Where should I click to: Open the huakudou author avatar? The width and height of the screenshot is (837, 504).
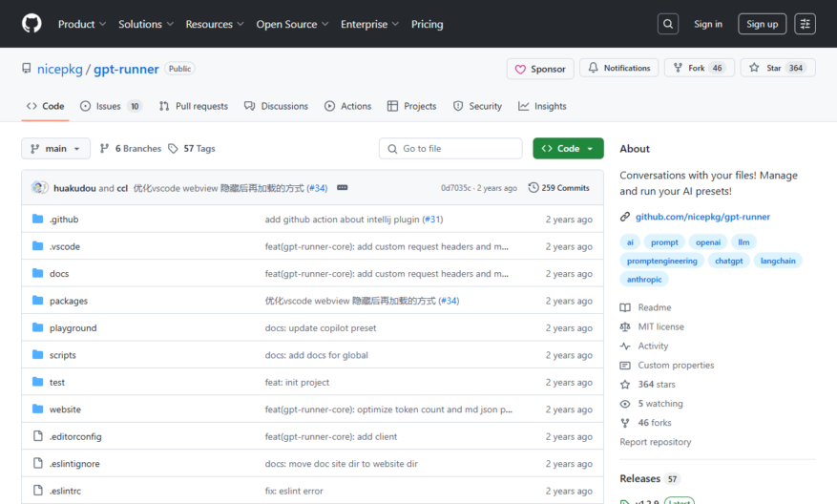(x=39, y=187)
